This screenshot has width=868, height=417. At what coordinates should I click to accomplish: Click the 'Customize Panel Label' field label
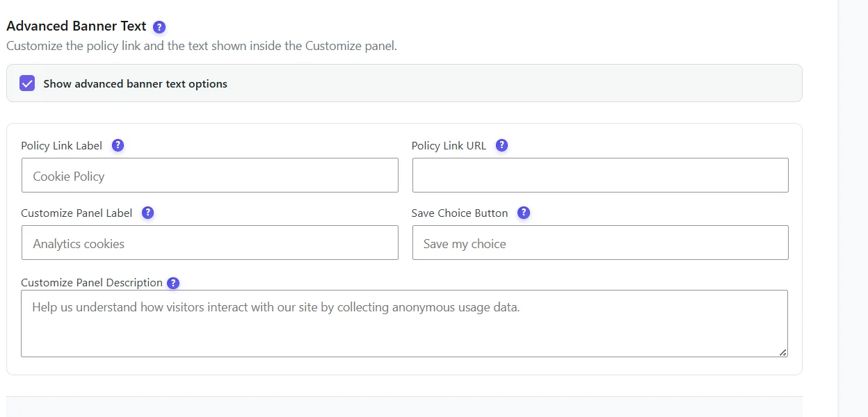pos(77,213)
